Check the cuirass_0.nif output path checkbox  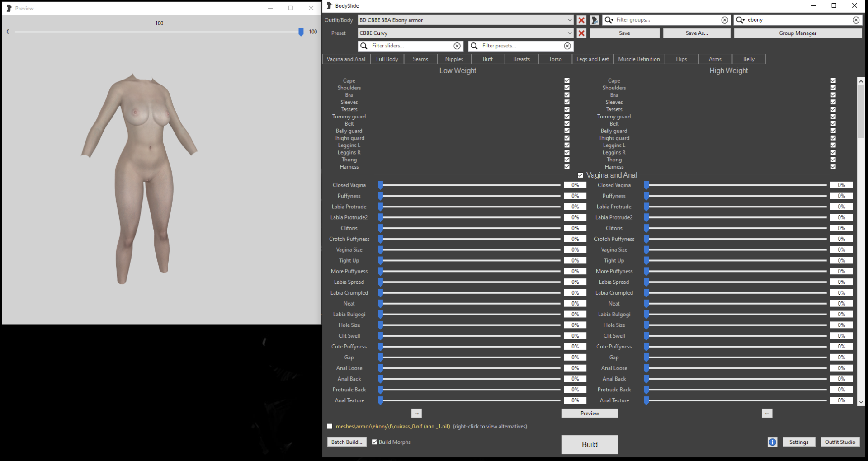pyautogui.click(x=330, y=426)
